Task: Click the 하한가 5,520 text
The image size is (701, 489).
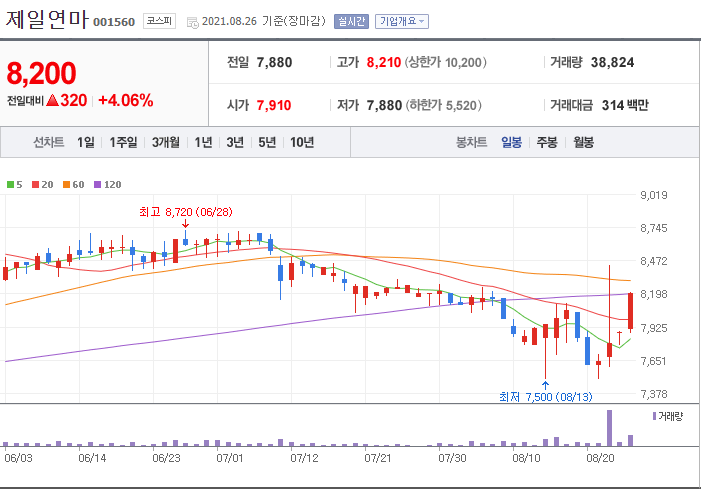Action: coord(443,105)
